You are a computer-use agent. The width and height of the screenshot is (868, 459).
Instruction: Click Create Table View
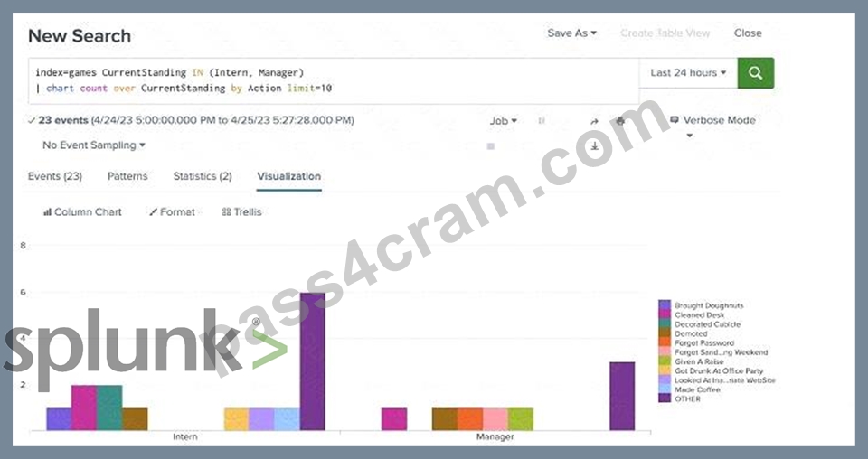click(x=665, y=33)
